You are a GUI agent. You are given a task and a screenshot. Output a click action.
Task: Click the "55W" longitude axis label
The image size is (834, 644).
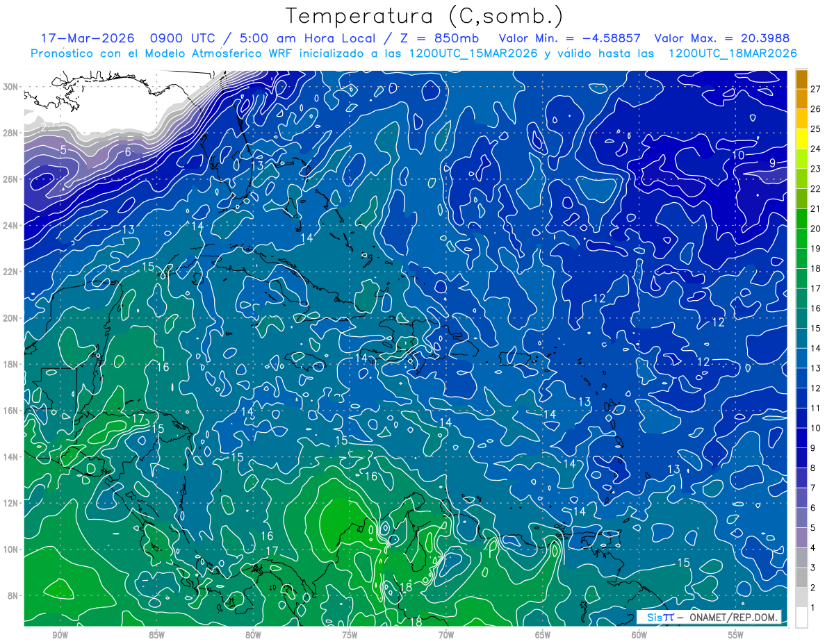coord(736,635)
